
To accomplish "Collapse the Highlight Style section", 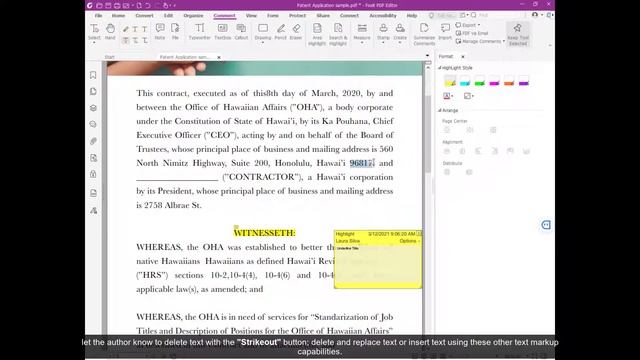I will point(440,68).
